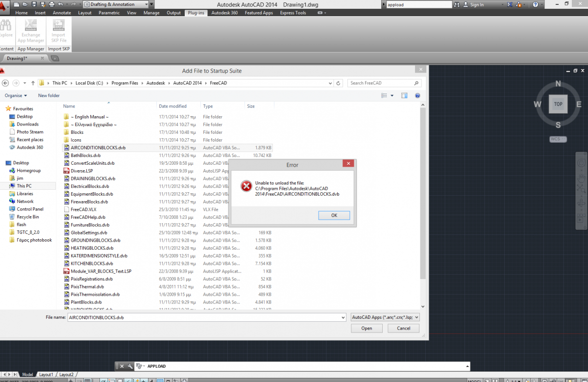588x382 pixels.
Task: Select the PixisThermal.dvb file
Action: (x=87, y=287)
